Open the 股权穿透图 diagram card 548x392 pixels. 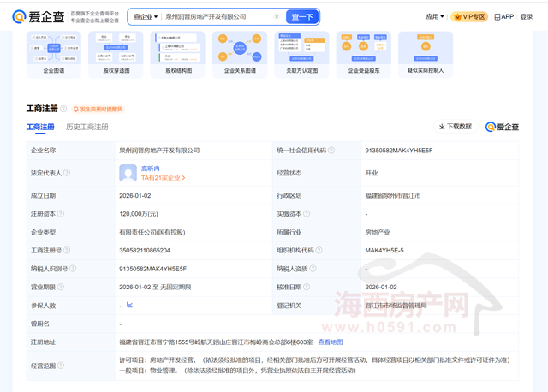(x=116, y=54)
